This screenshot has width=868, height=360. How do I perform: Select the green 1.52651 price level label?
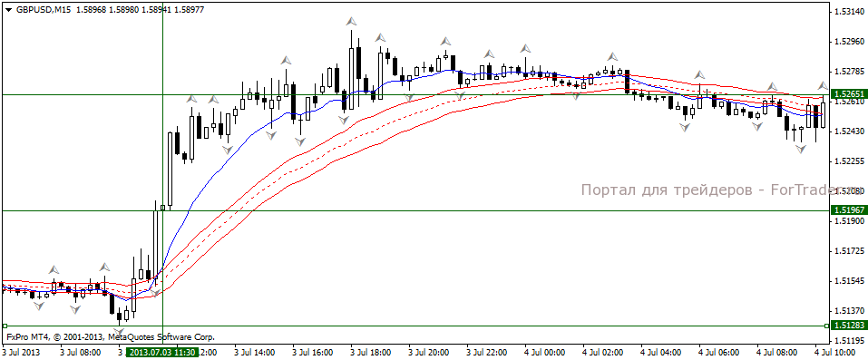tap(849, 94)
